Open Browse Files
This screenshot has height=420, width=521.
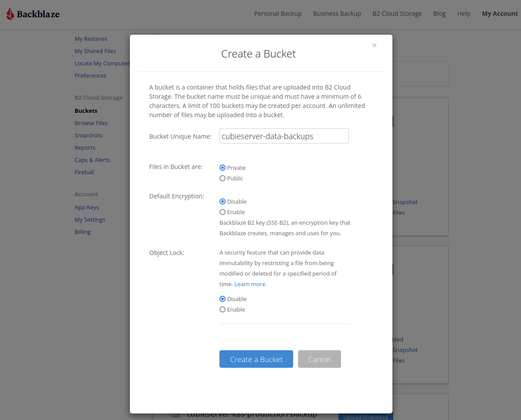point(91,123)
